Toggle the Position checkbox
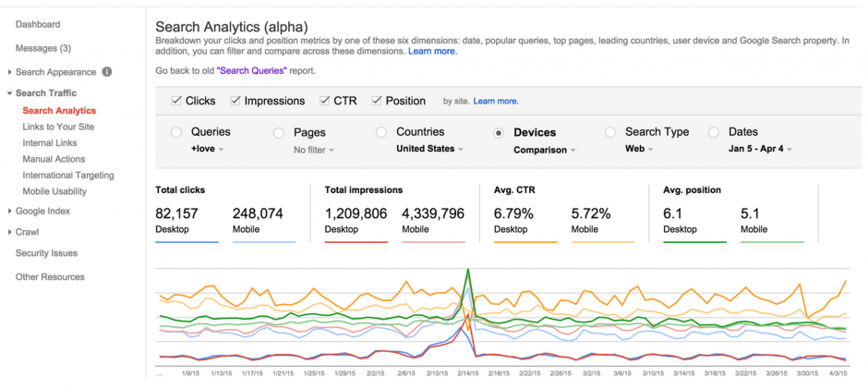 tap(377, 101)
